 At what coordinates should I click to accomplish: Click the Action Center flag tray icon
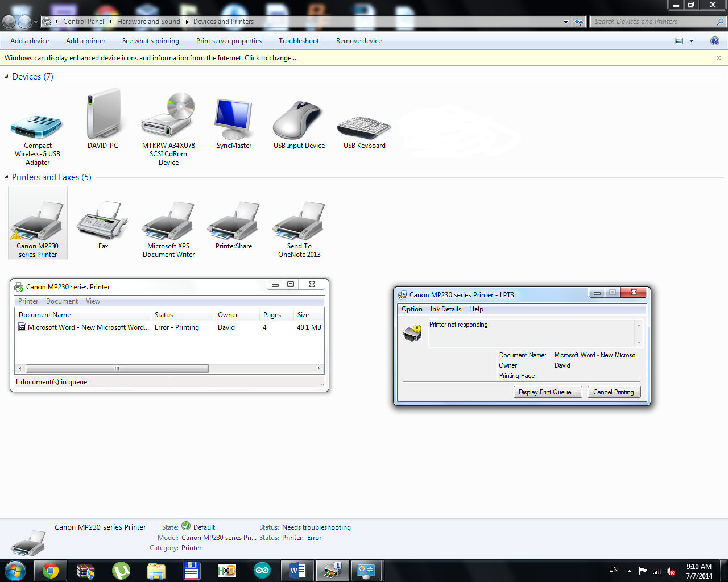(643, 571)
